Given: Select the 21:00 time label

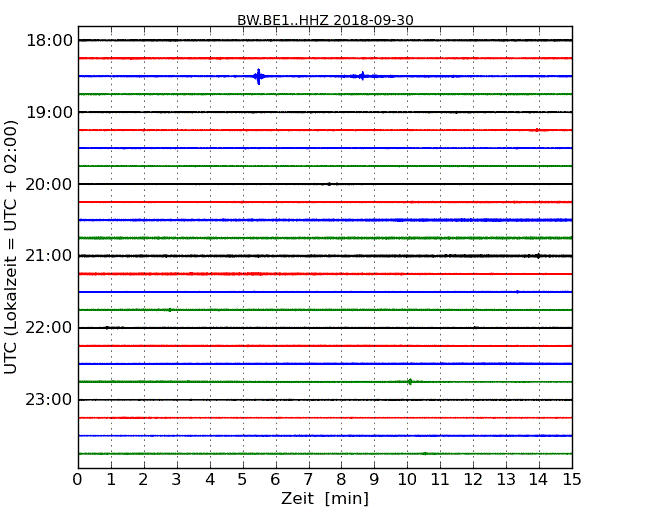Looking at the screenshot, I should coord(49,256).
